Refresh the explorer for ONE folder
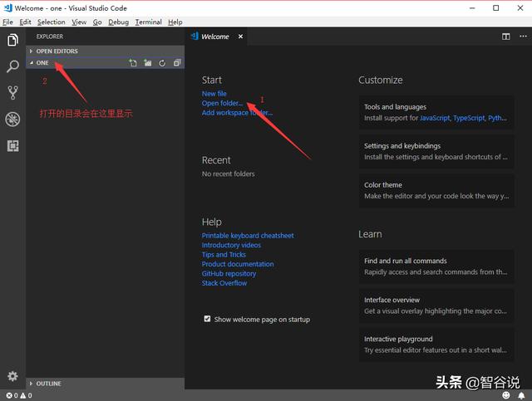Viewport: 532px width, 401px height. tap(162, 63)
